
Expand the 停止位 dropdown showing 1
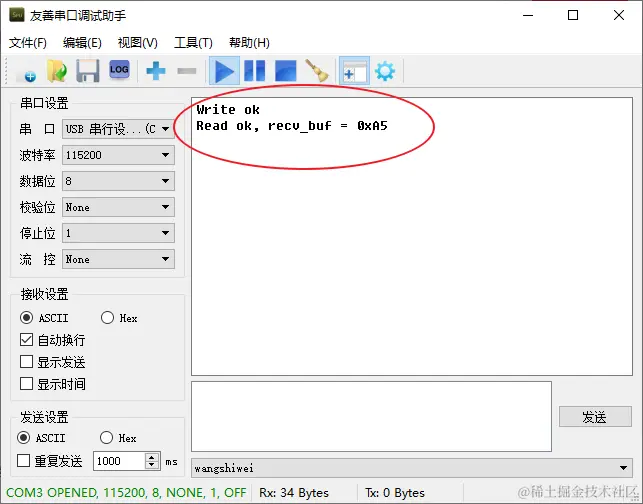pos(118,233)
